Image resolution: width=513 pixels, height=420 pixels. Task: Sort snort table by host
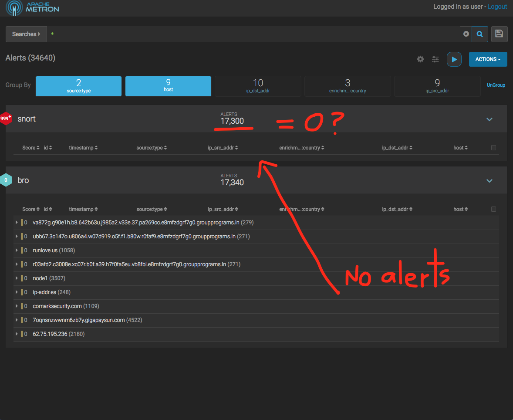click(460, 148)
